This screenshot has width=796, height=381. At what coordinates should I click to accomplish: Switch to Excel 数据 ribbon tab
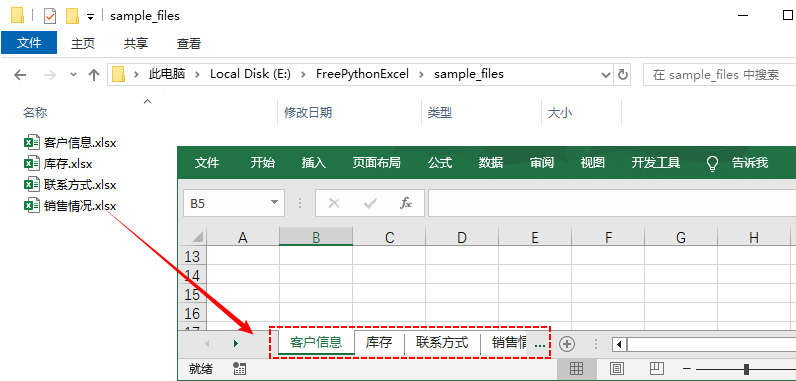point(491,163)
